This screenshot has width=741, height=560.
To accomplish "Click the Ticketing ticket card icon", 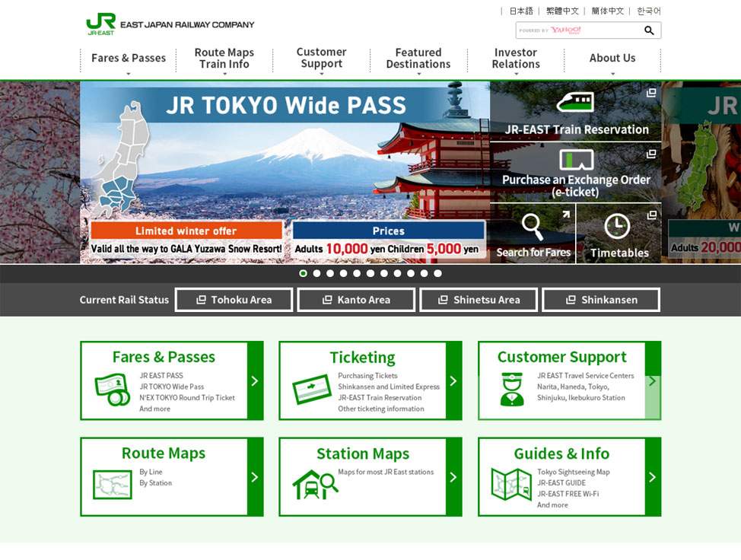I will click(x=311, y=389).
